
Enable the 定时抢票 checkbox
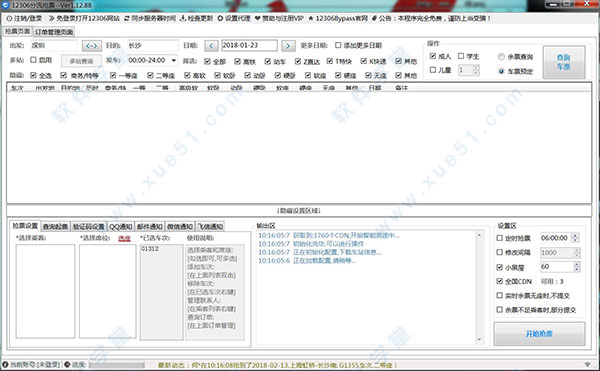pos(499,238)
